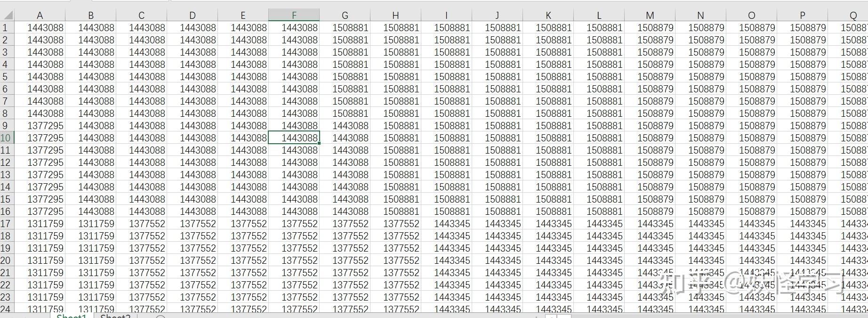Viewport: 868px width, 318px height.
Task: Click the active cell F10 with 1443088
Action: point(294,138)
